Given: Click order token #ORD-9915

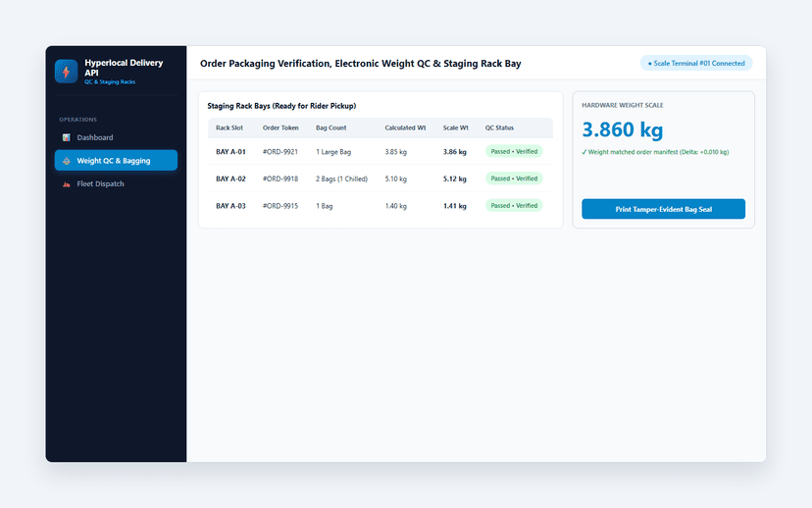Looking at the screenshot, I should click(x=280, y=206).
